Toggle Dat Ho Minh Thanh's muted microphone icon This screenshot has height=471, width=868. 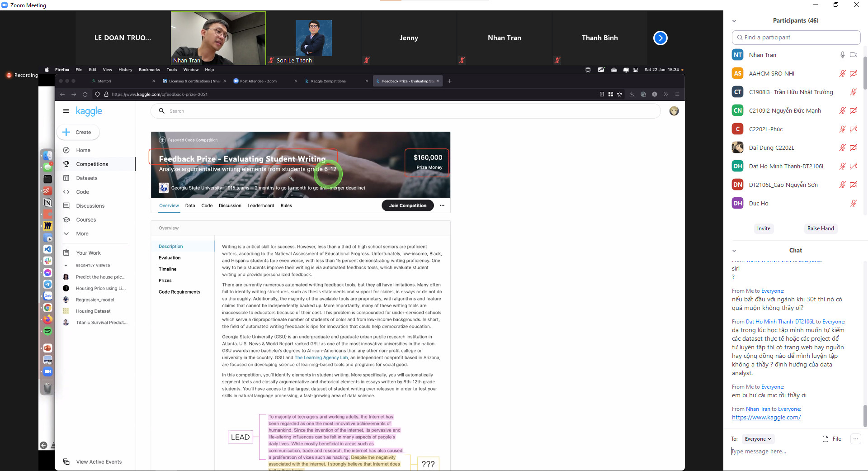click(x=843, y=166)
